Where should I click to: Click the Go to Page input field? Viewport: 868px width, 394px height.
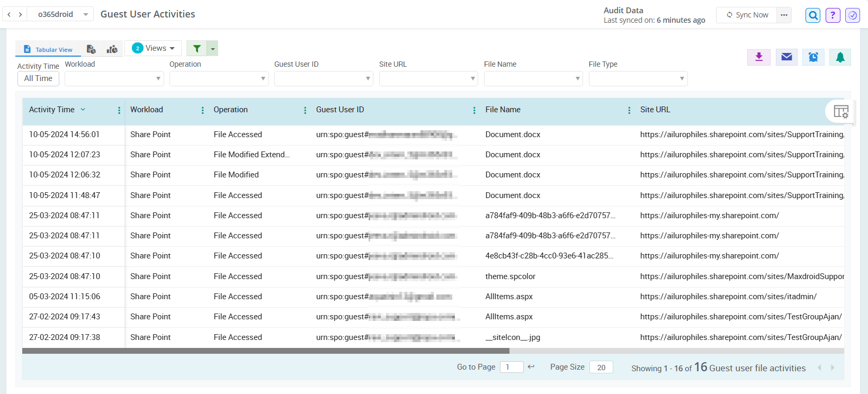coord(511,367)
